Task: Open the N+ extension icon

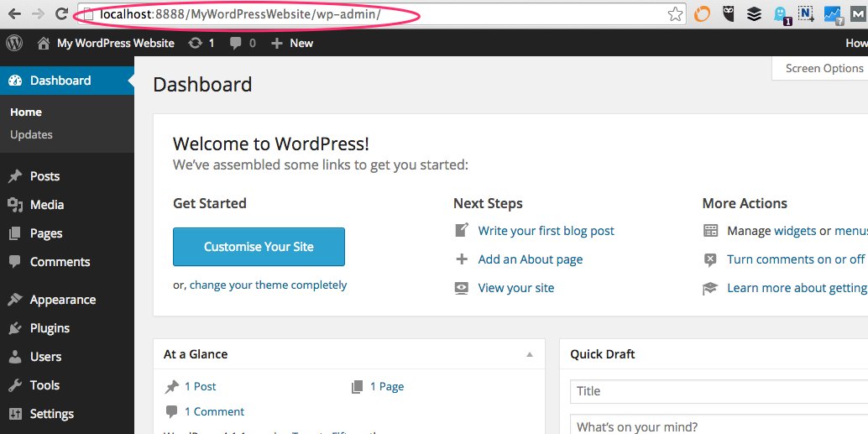Action: click(x=806, y=13)
